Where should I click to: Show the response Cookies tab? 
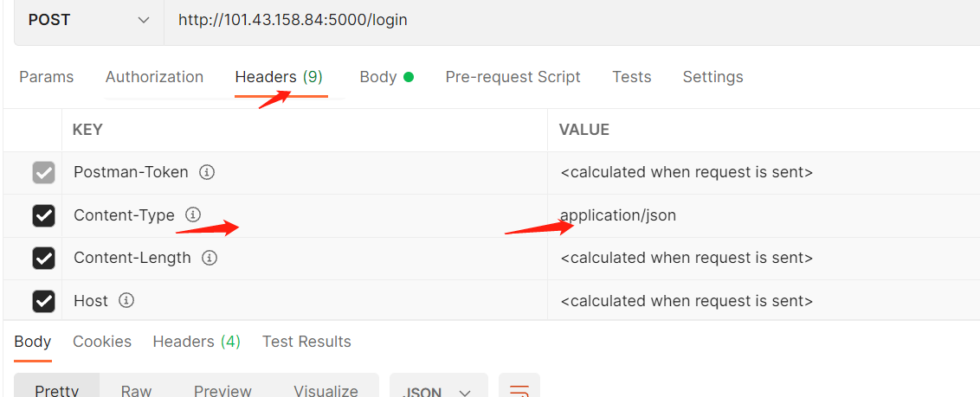click(102, 342)
